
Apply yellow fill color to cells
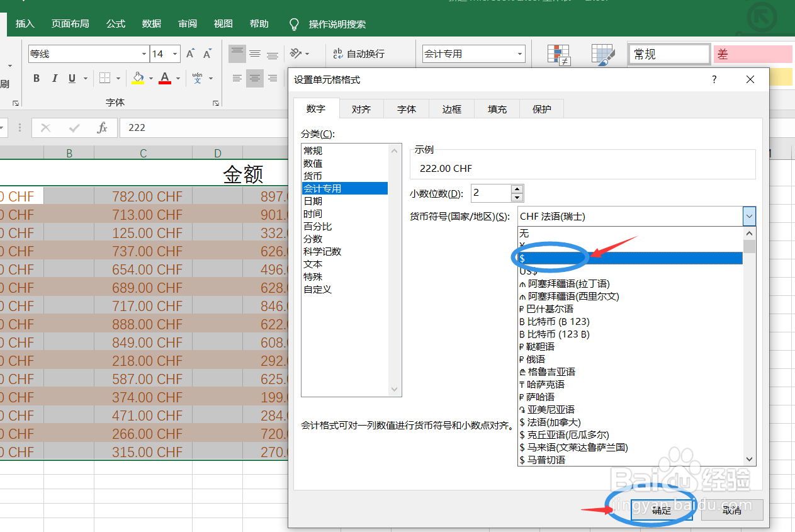pos(138,77)
